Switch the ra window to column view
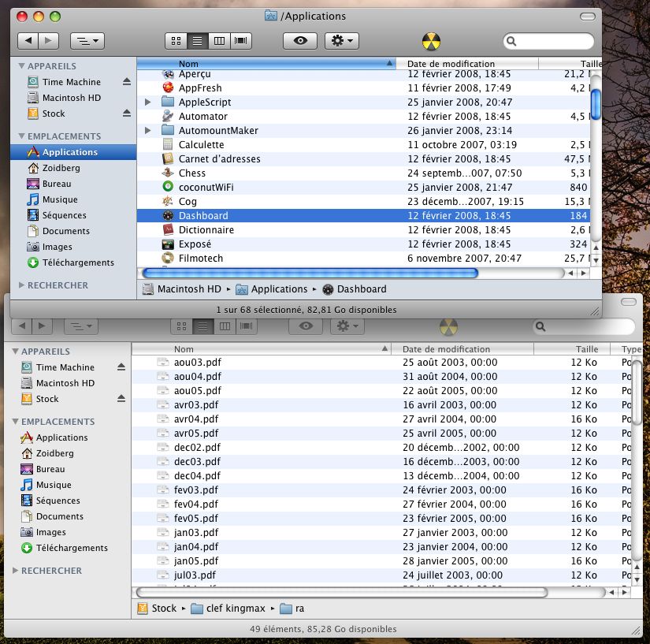 (x=225, y=326)
